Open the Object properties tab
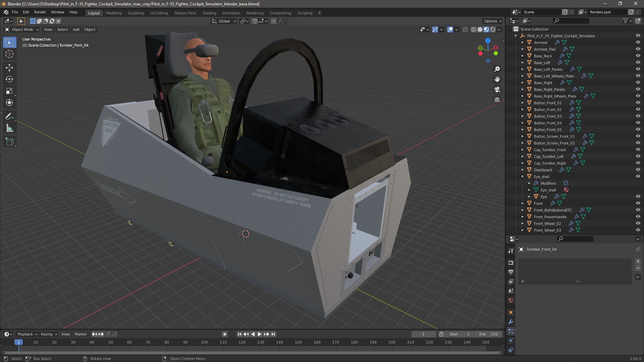The width and height of the screenshot is (644, 362). coord(511,312)
